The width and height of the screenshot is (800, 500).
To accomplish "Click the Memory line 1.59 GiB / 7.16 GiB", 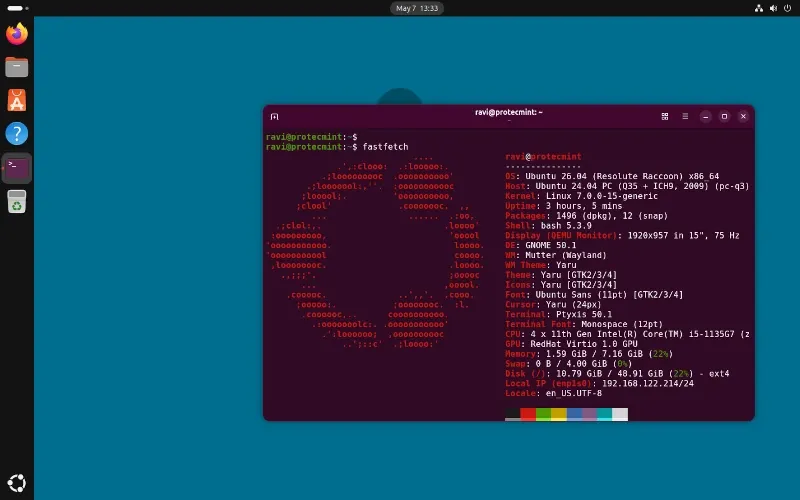I will (589, 354).
